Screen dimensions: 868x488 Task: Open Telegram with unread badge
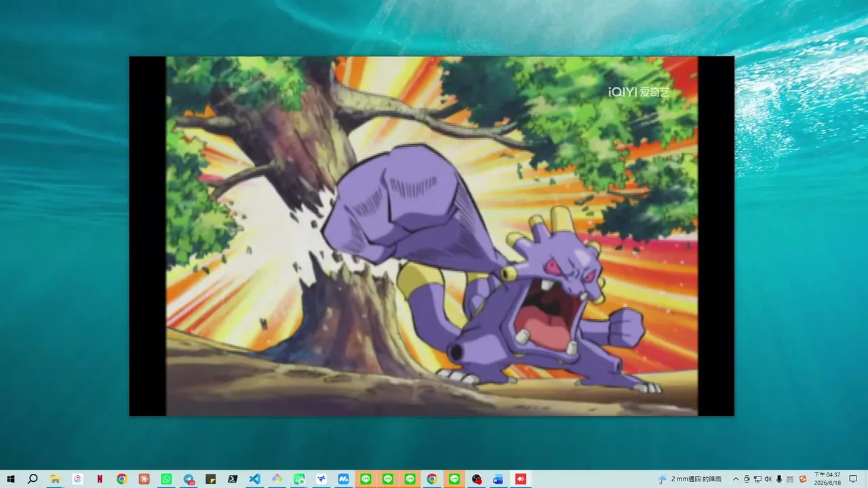tap(189, 479)
